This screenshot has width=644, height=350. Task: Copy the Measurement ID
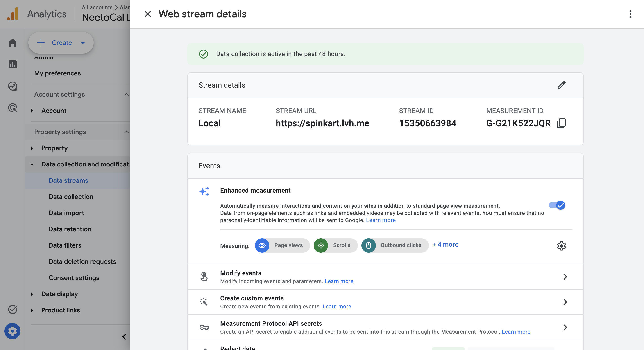click(x=561, y=123)
